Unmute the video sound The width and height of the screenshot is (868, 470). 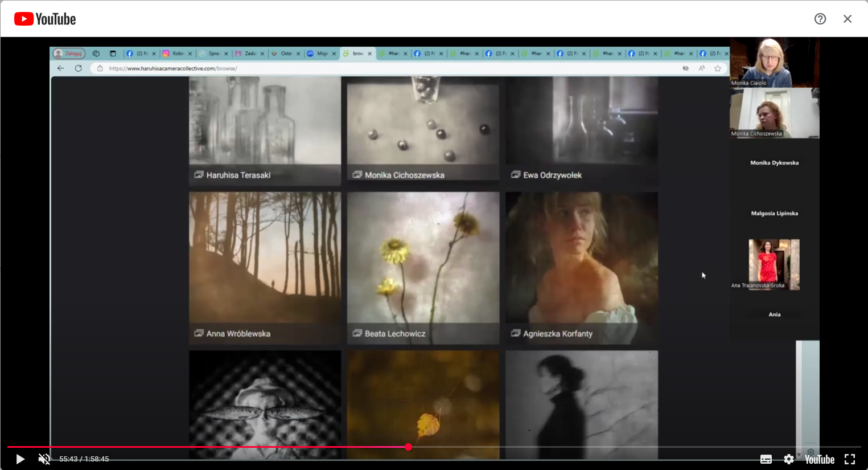(x=44, y=459)
